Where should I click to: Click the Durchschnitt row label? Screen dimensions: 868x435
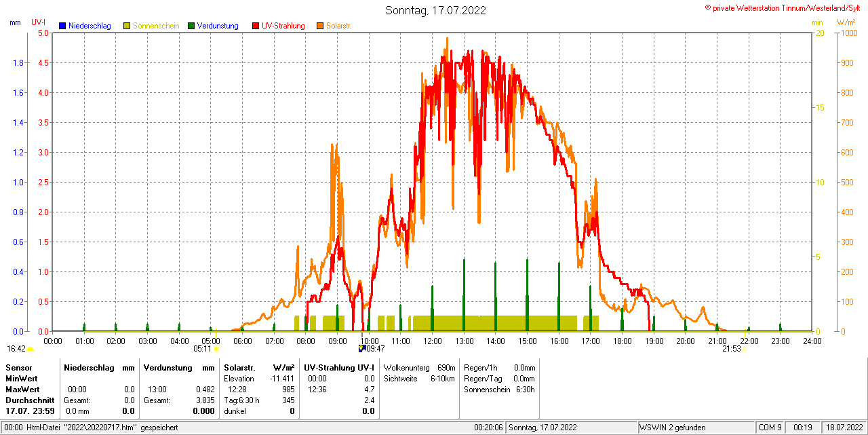[x=30, y=400]
